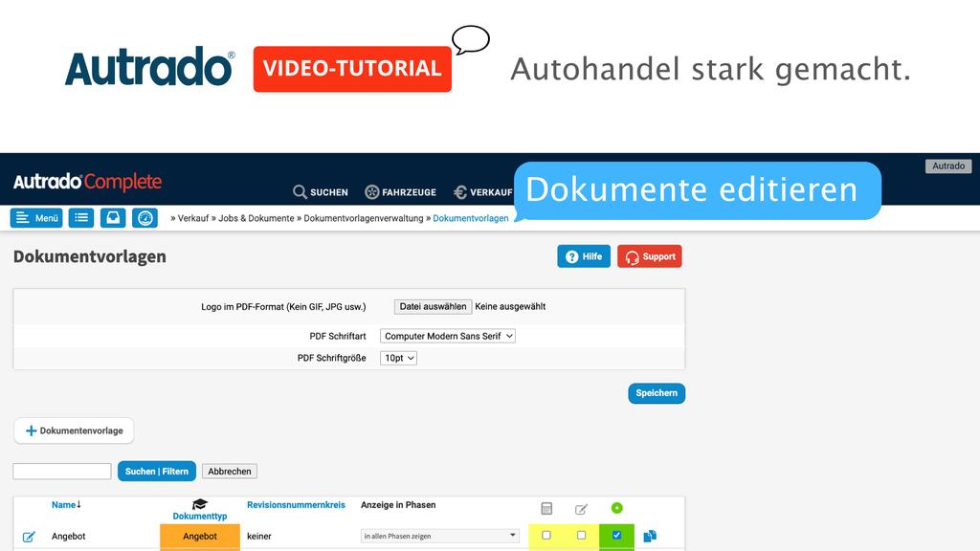Open the FAHRZEUGE navigation item
The width and height of the screenshot is (980, 551).
(x=401, y=191)
